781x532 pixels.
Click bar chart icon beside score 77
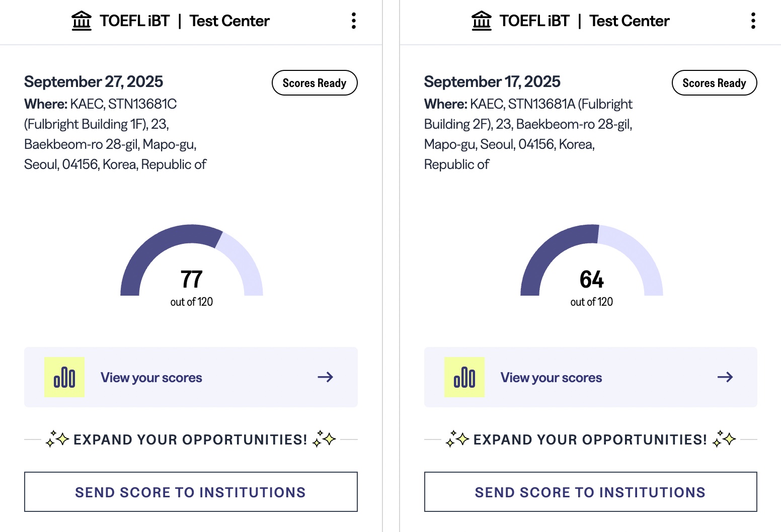point(64,377)
